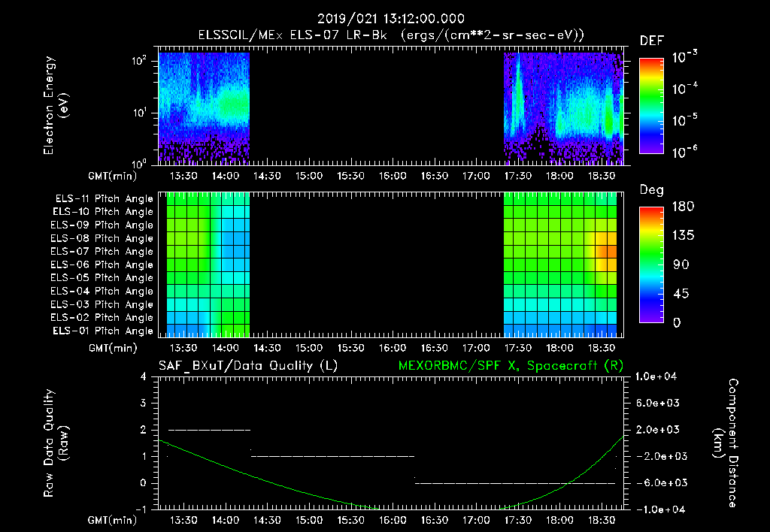Image resolution: width=770 pixels, height=532 pixels.
Task: Click the DEF color bar legend
Action: click(651, 106)
